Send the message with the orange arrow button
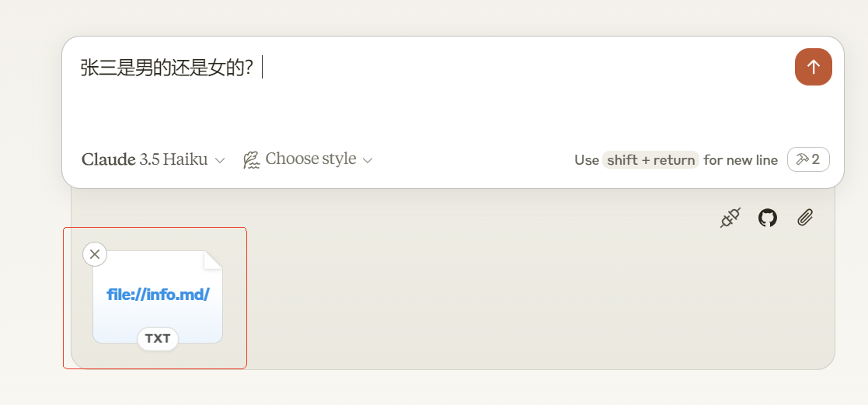This screenshot has width=868, height=405. [813, 67]
